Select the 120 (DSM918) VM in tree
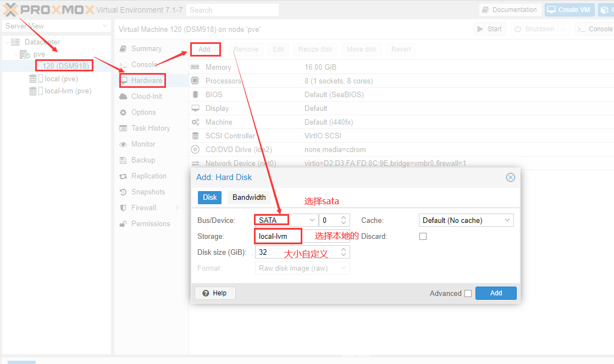Screen dimensions: 614x364 click(65, 66)
